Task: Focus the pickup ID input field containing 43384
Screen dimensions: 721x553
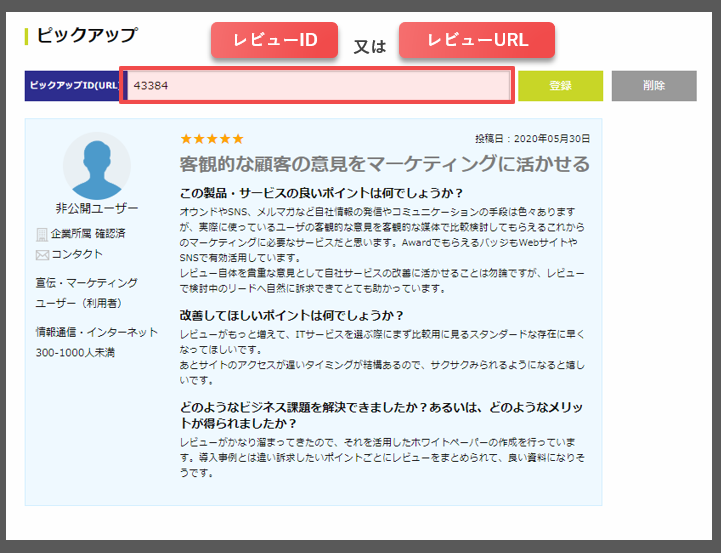Action: [x=317, y=86]
